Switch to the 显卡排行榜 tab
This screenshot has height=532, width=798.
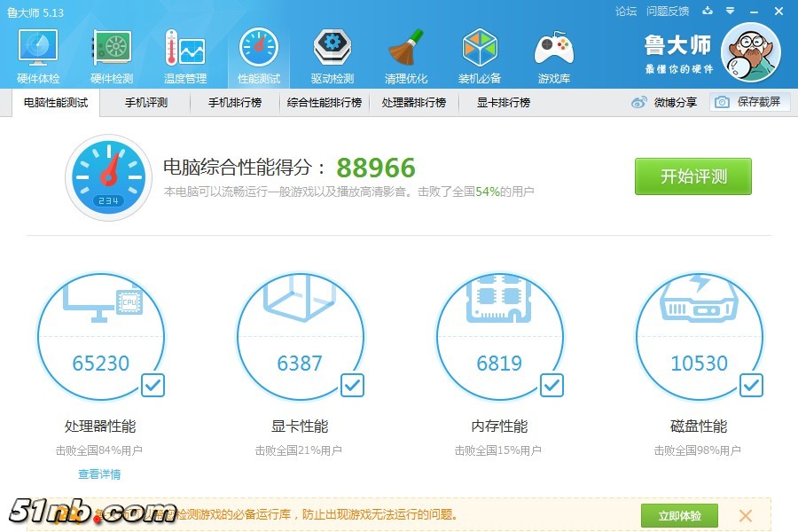pos(503,103)
